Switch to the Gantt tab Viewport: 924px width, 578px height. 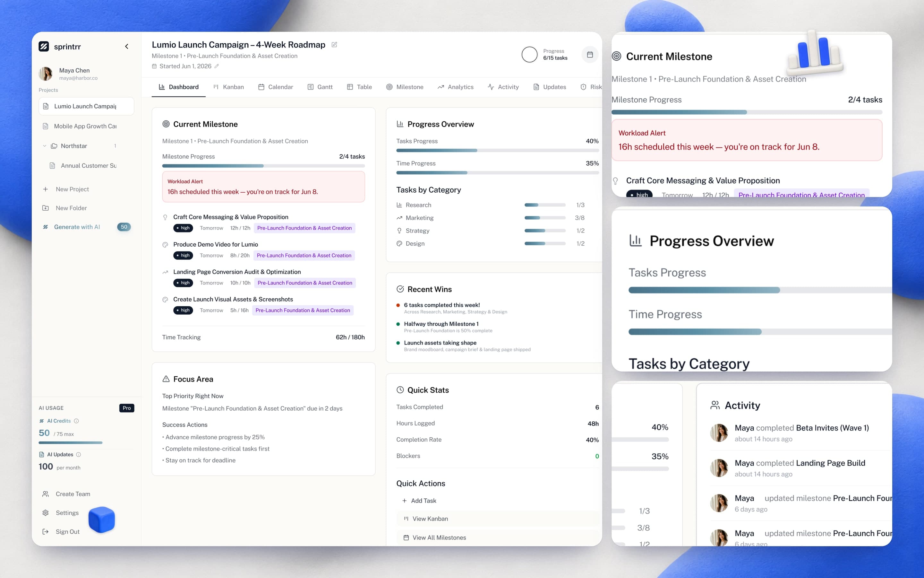click(x=320, y=87)
